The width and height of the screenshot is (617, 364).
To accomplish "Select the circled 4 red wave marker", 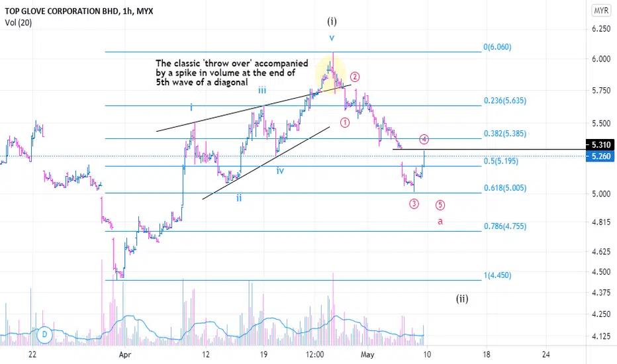I will click(424, 139).
